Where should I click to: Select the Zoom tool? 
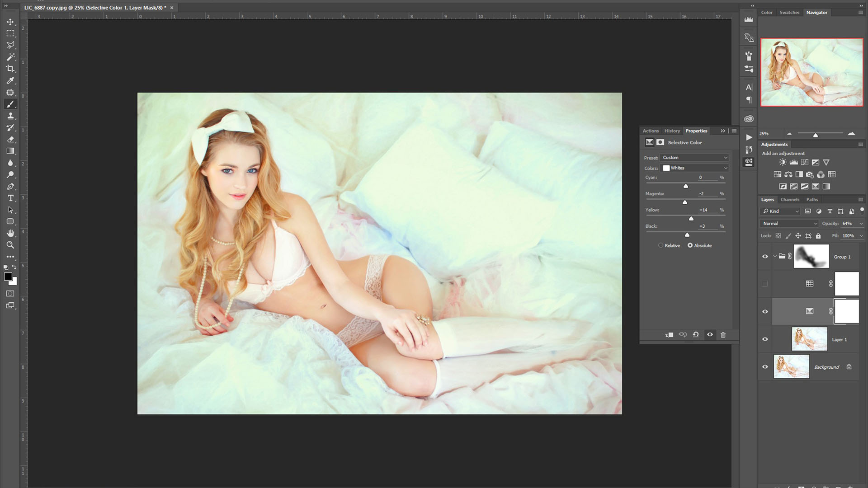coord(10,245)
